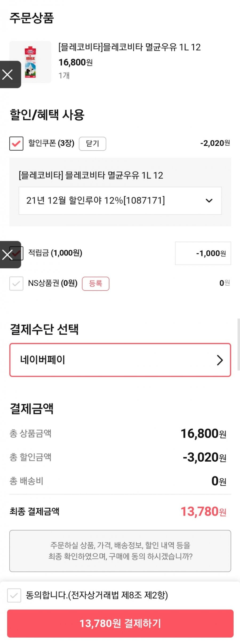Open the 네이버페이 payment method selector

[x=120, y=360]
